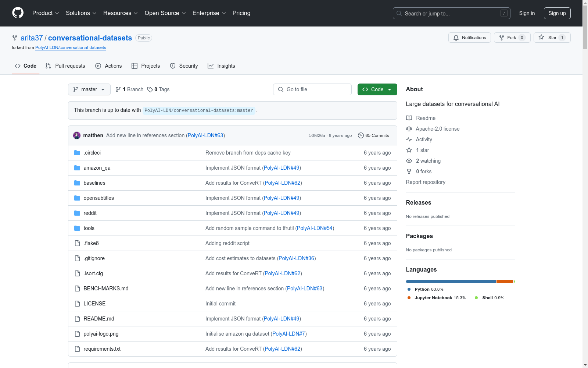Open the Releases section heading link

click(x=419, y=202)
